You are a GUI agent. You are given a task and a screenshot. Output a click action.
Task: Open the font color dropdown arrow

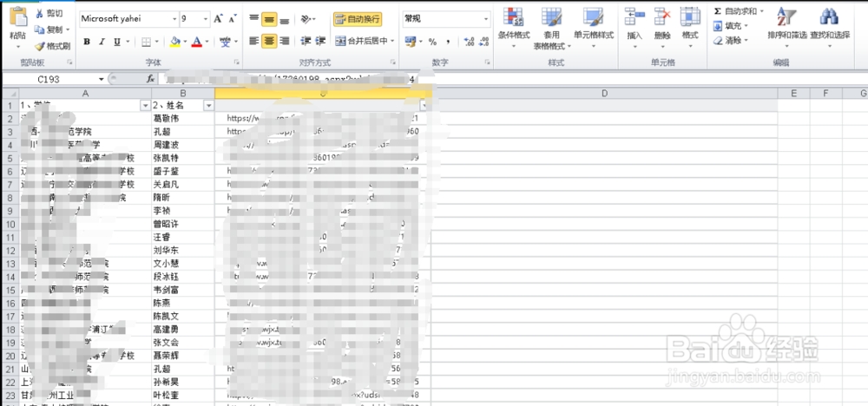(x=207, y=42)
